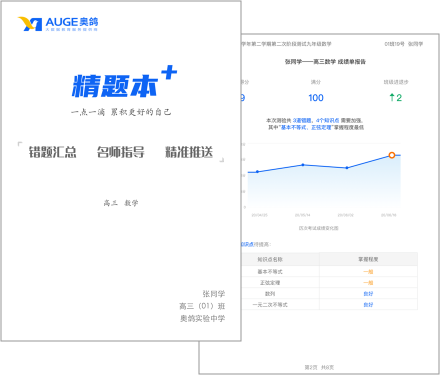
Task: Click the 精题本 title on the cover
Action: tap(114, 86)
